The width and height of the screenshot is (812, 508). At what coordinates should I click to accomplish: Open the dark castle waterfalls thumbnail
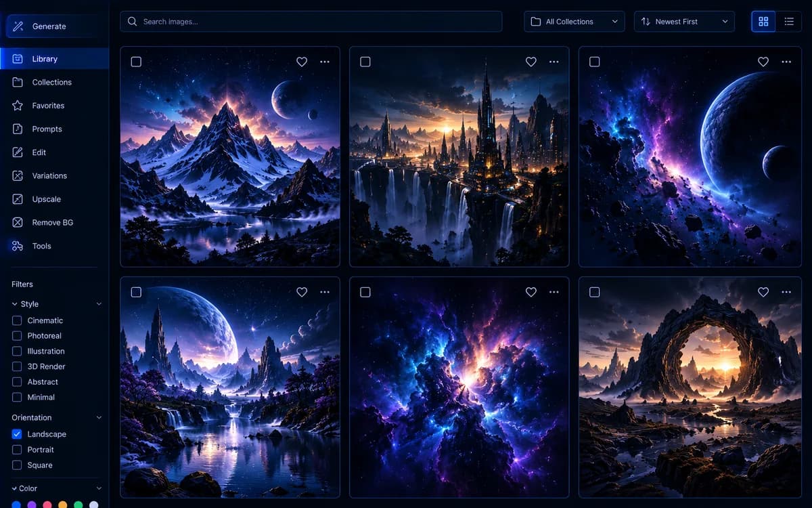point(459,156)
